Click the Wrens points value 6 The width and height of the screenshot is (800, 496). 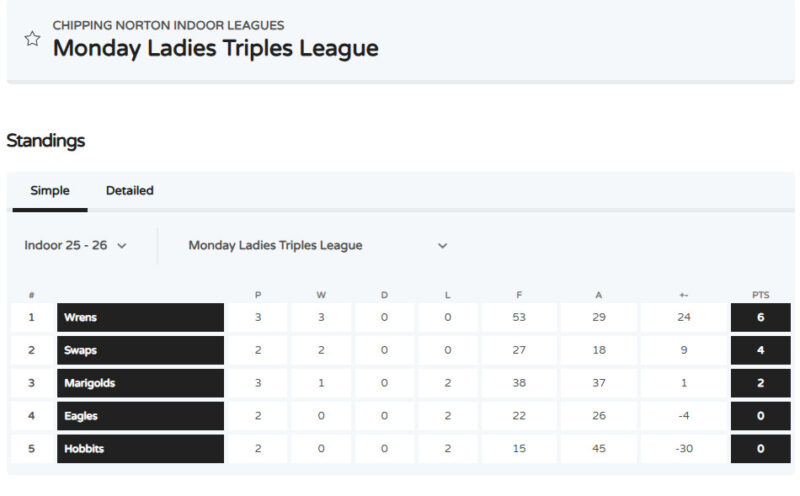(x=760, y=318)
